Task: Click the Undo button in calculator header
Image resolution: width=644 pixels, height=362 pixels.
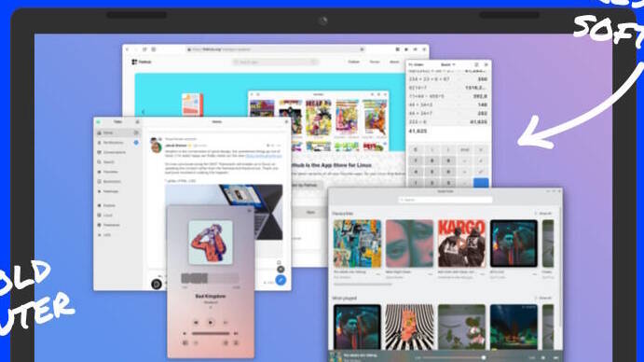Action: (416, 64)
